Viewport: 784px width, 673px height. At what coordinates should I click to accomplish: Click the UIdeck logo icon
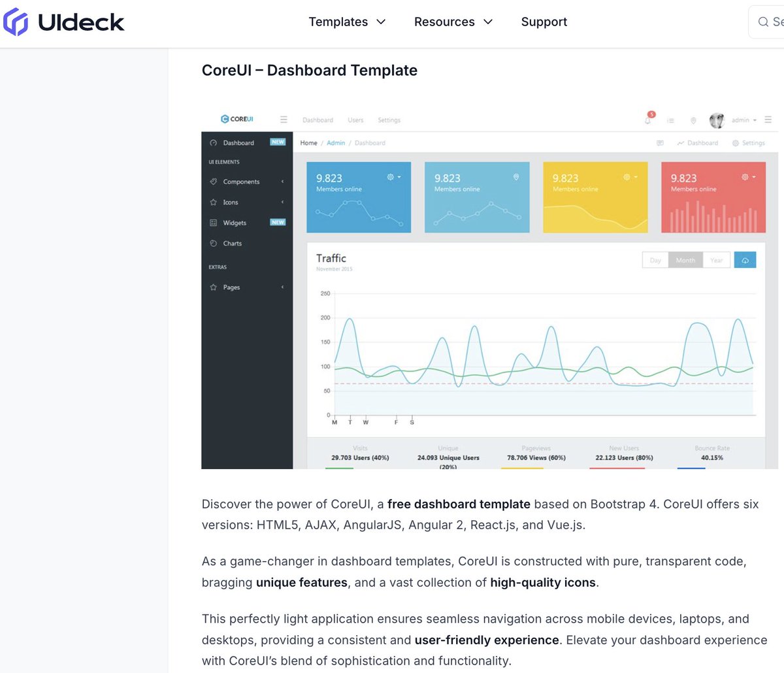16,22
